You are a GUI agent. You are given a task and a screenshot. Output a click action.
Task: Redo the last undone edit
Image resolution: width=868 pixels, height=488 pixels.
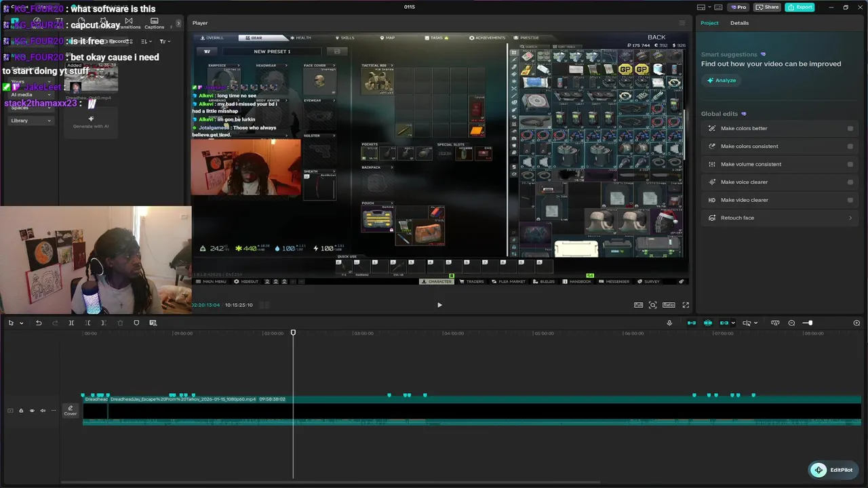tap(55, 323)
